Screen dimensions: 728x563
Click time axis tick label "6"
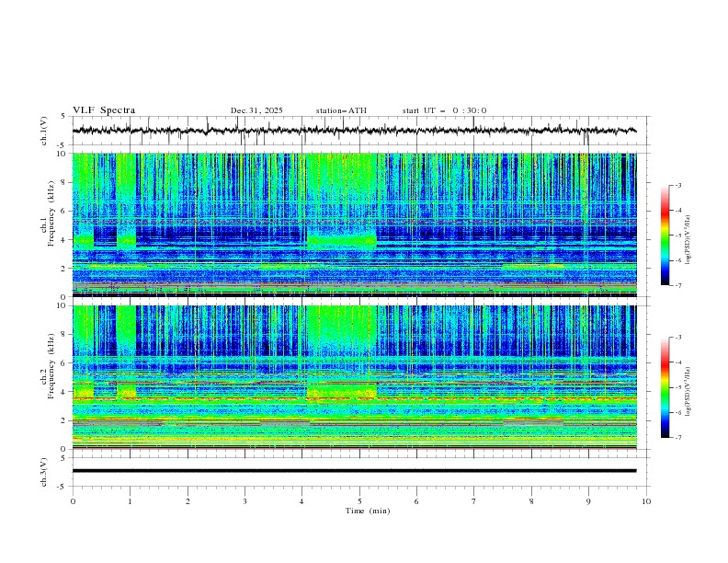coord(416,501)
